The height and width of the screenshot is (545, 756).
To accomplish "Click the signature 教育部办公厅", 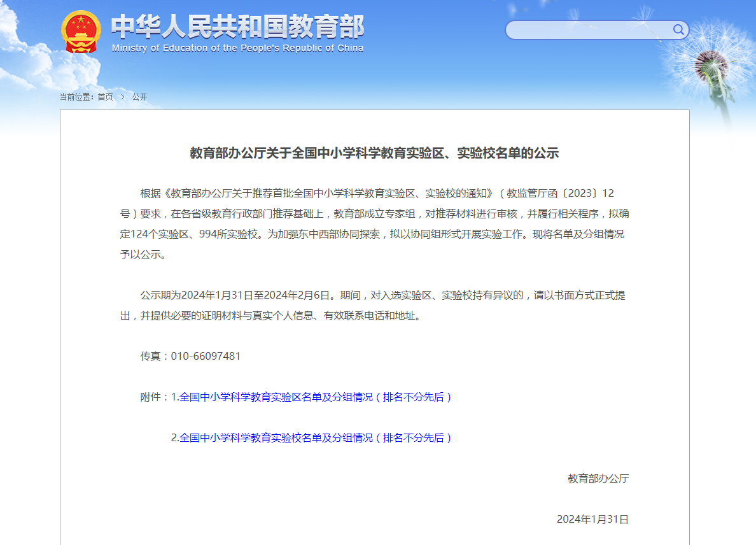I will (598, 478).
